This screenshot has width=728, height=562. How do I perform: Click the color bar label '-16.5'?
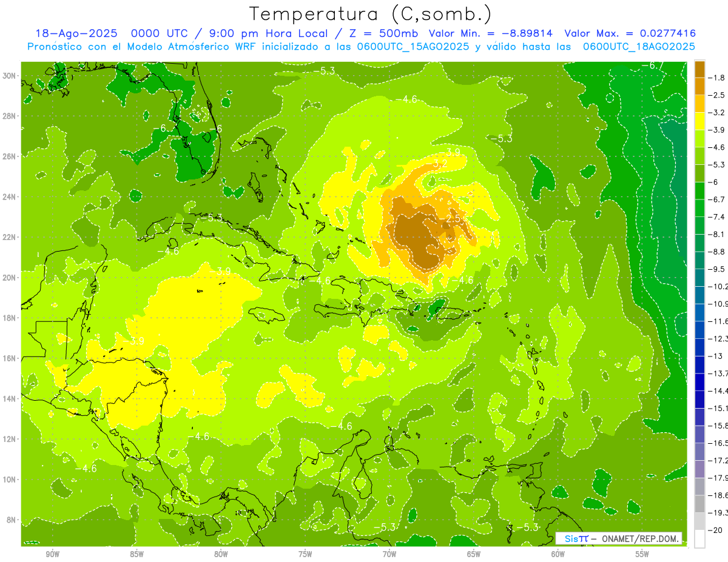point(718,443)
